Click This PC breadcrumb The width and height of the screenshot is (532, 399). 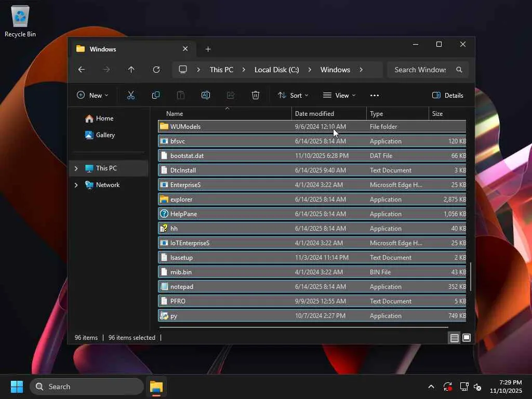point(221,70)
